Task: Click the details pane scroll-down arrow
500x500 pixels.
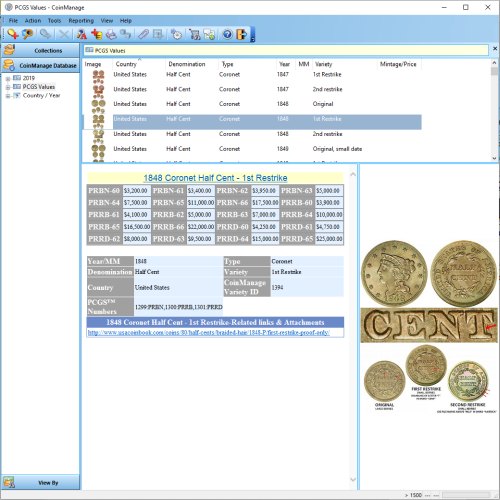Action: coord(353,480)
